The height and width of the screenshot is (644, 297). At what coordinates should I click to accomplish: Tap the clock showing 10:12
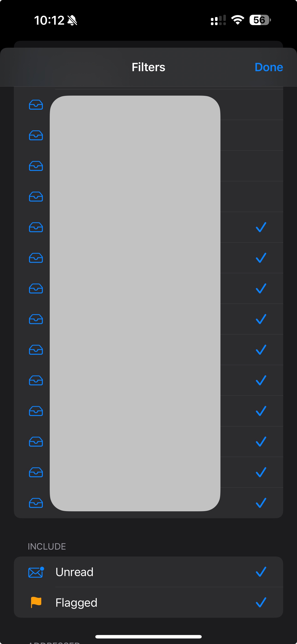tap(49, 20)
